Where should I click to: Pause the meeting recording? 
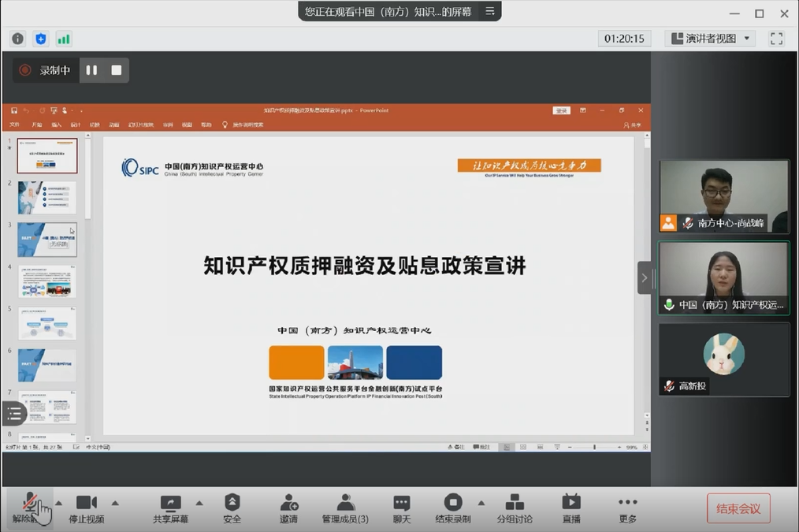pos(91,70)
